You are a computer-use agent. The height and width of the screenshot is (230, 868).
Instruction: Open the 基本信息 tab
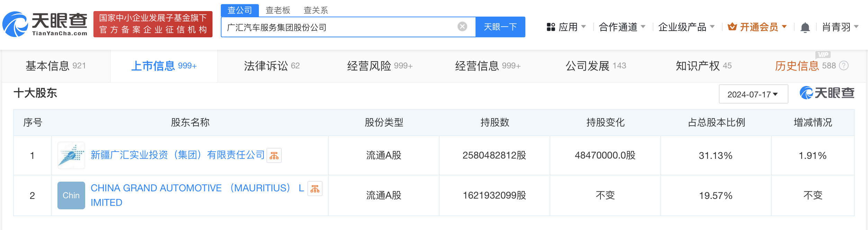coord(56,66)
